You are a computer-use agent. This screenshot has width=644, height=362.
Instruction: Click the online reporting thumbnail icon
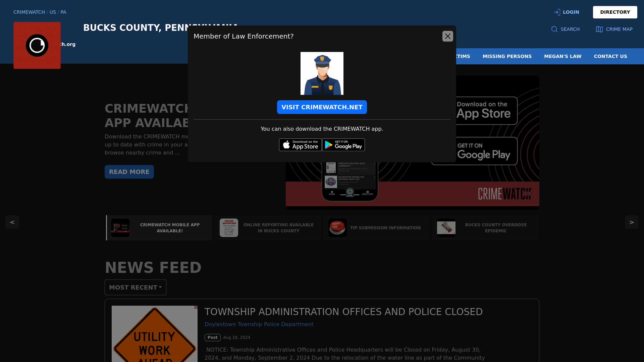pos(229,228)
